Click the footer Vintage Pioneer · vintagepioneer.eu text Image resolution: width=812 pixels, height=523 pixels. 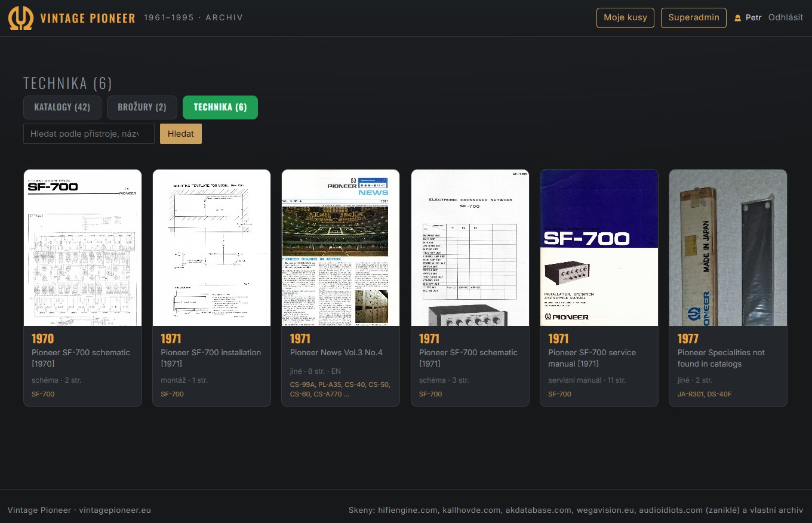[x=79, y=510]
